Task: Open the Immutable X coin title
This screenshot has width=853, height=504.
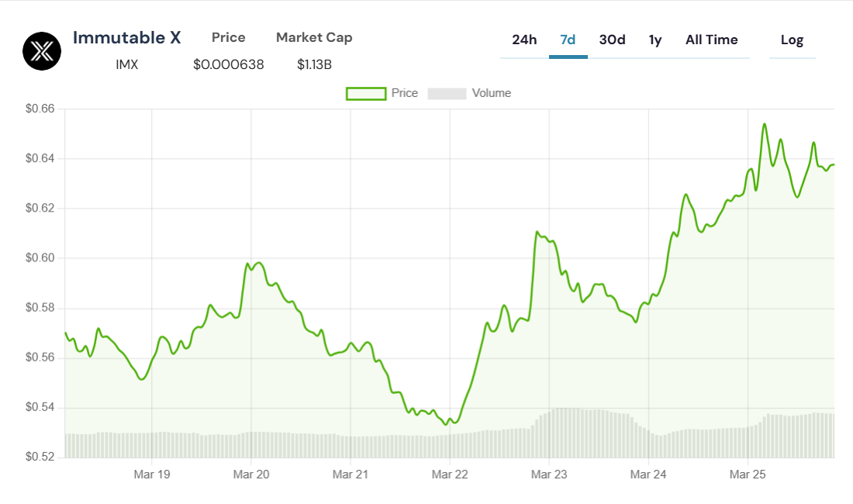Action: click(x=126, y=37)
